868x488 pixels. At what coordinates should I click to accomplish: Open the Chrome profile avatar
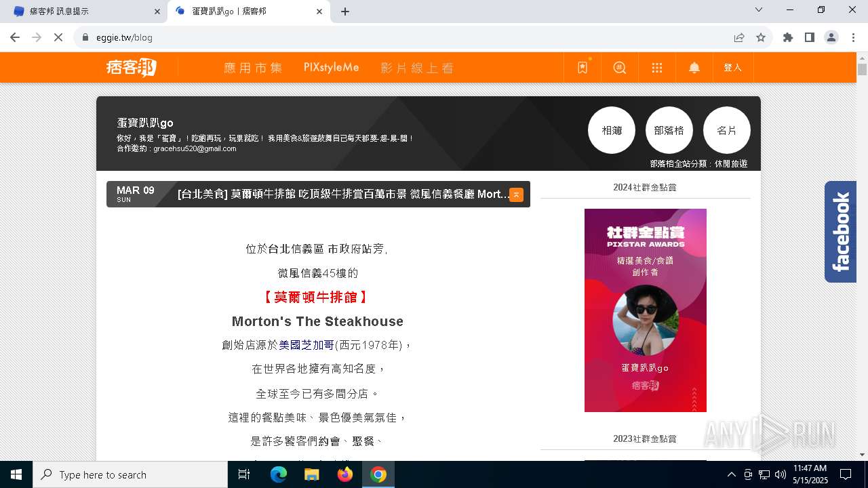click(x=831, y=37)
